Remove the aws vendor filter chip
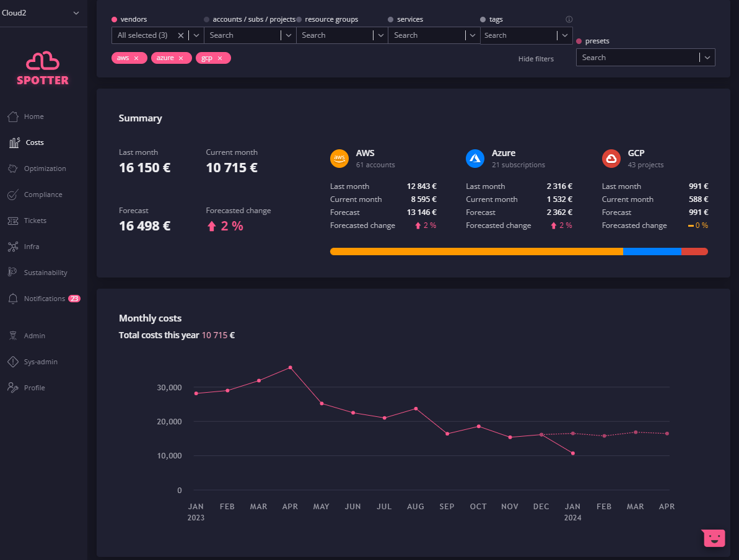 [x=136, y=58]
